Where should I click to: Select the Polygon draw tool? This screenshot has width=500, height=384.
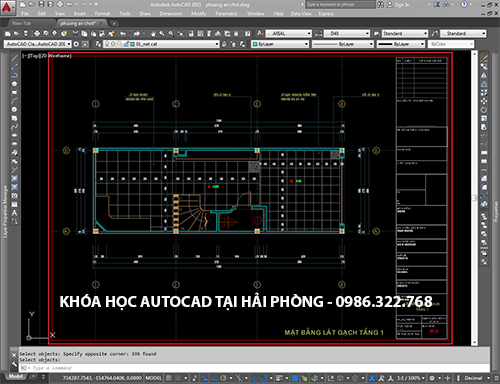[x=14, y=84]
